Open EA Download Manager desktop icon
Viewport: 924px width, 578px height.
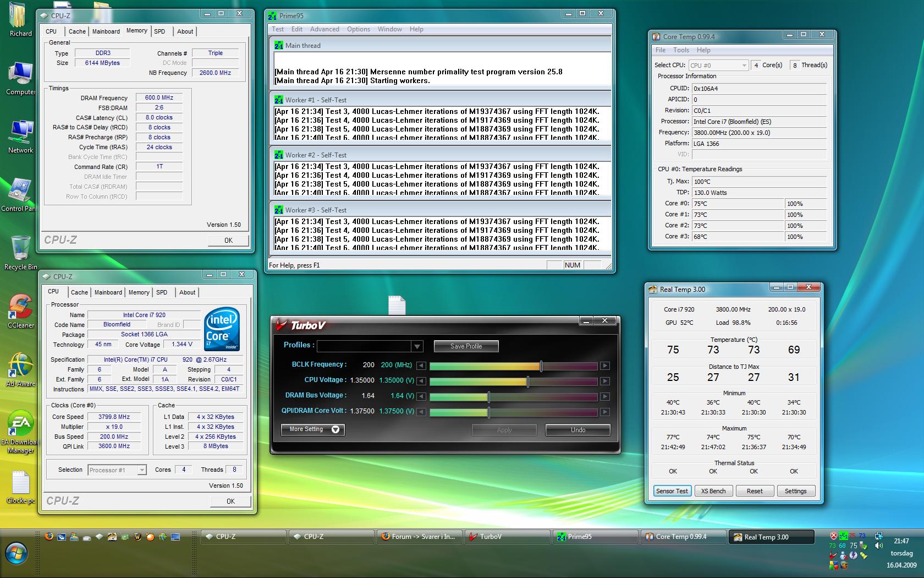[x=20, y=432]
